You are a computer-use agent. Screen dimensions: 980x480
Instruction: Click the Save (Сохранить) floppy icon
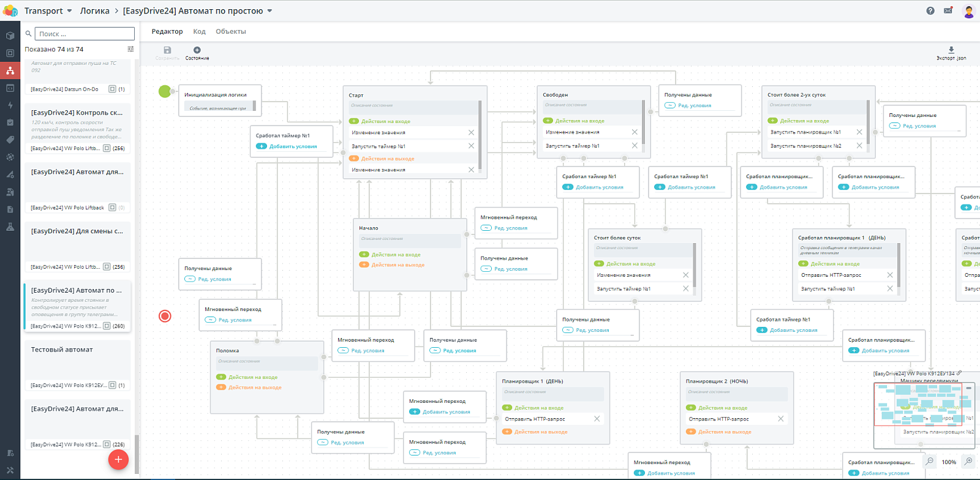point(167,50)
